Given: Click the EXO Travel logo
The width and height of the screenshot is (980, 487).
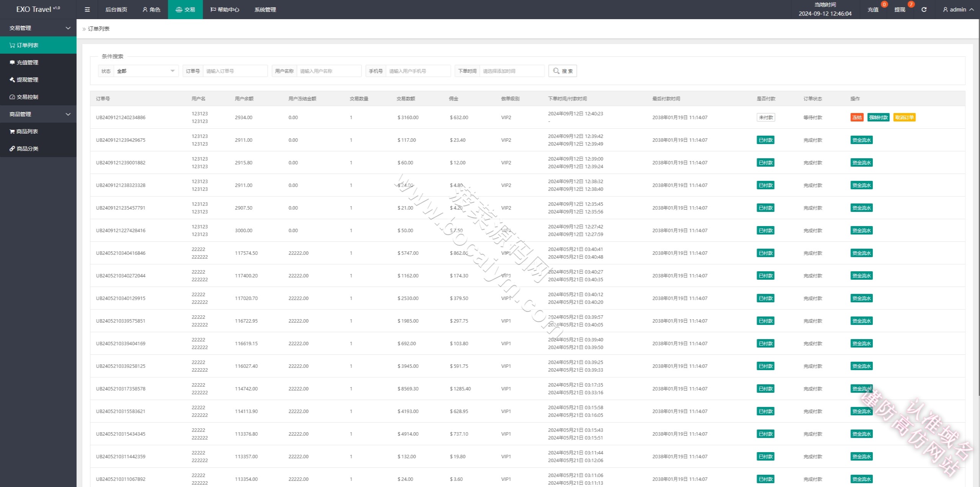Looking at the screenshot, I should (38, 9).
